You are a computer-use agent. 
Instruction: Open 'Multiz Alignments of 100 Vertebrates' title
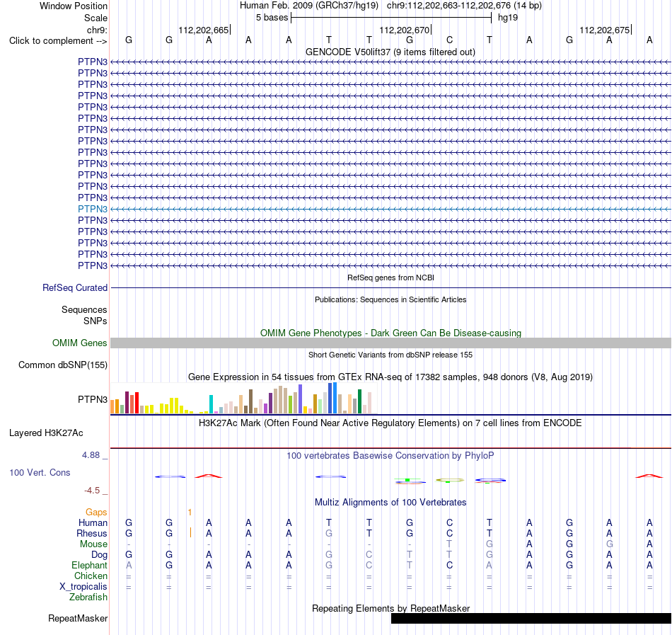click(x=390, y=503)
